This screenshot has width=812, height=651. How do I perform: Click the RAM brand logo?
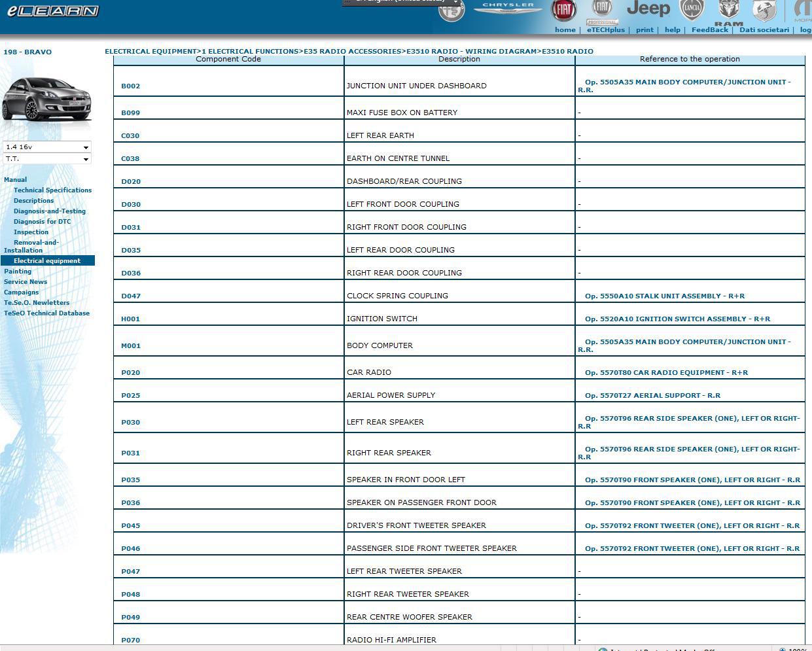tap(729, 12)
